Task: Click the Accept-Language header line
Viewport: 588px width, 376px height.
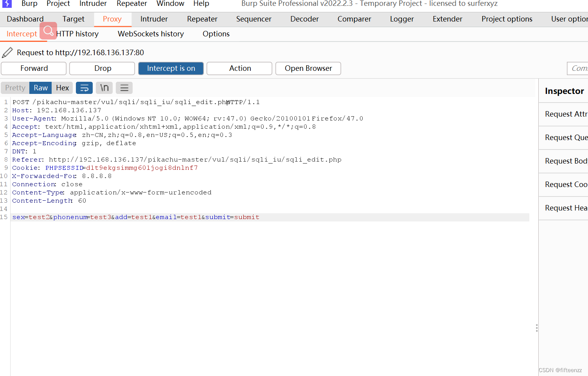Action: click(x=122, y=135)
